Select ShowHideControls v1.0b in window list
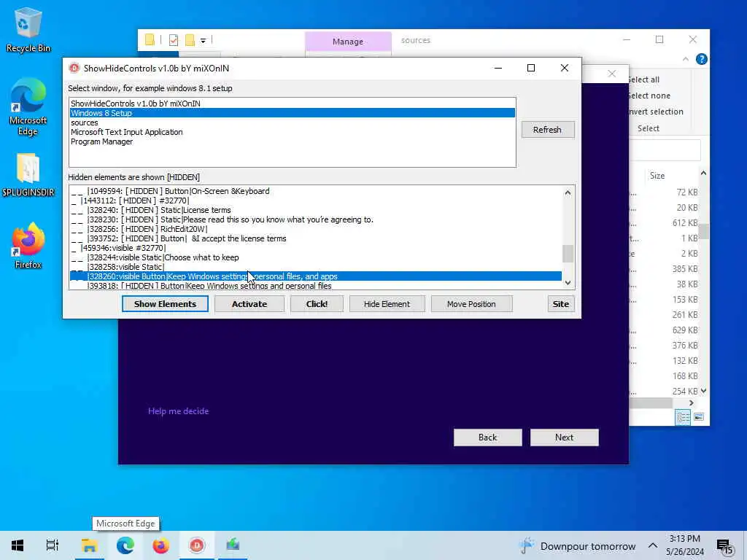The image size is (747, 560). [292, 104]
